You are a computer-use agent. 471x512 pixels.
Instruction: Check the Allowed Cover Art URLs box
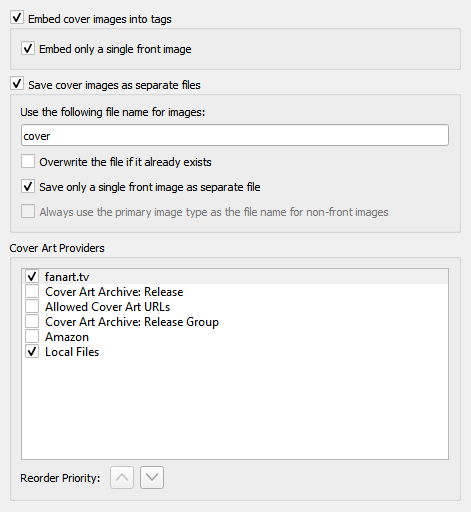pyautogui.click(x=32, y=306)
